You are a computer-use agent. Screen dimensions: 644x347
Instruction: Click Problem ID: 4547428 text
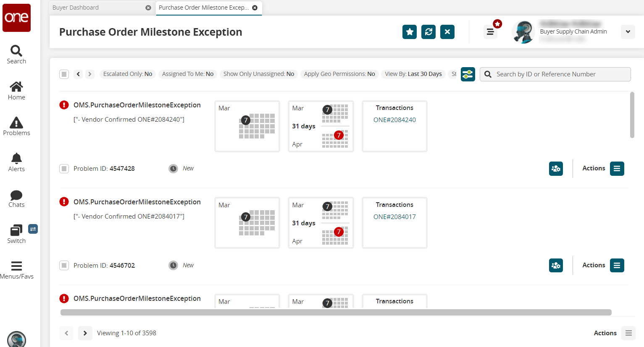(x=104, y=169)
